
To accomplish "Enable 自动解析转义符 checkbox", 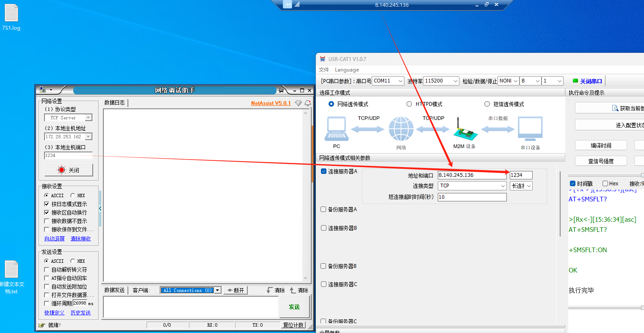I will pos(47,270).
